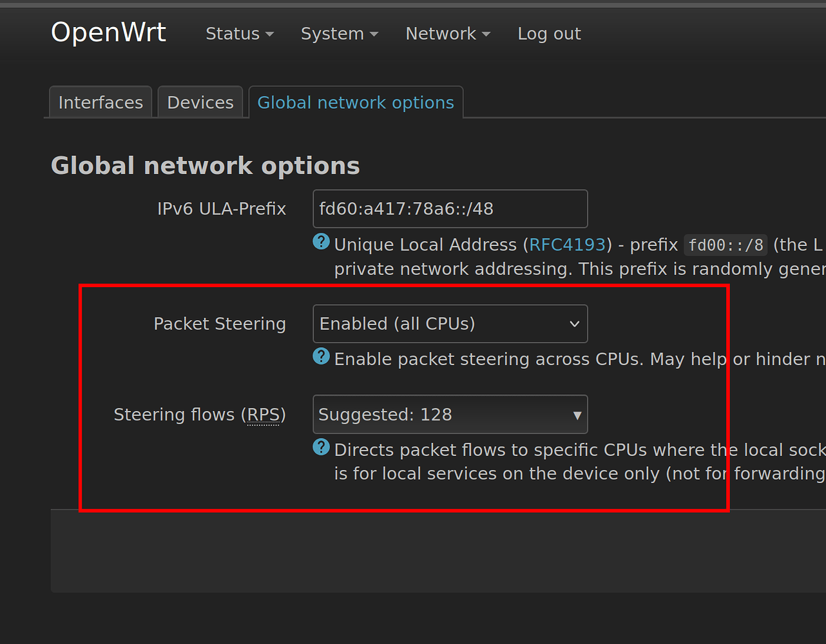Click the Packet Steering help question mark icon
The width and height of the screenshot is (826, 644).
coord(321,355)
